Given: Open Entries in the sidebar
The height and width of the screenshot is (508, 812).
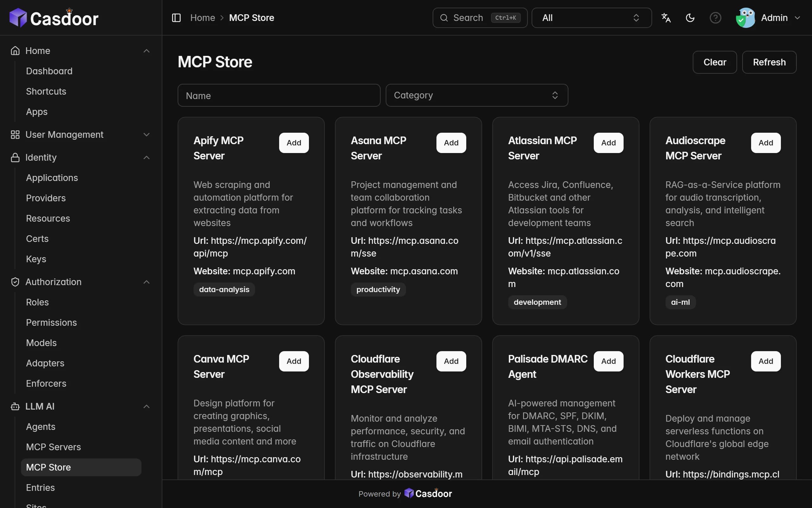Looking at the screenshot, I should tap(40, 488).
